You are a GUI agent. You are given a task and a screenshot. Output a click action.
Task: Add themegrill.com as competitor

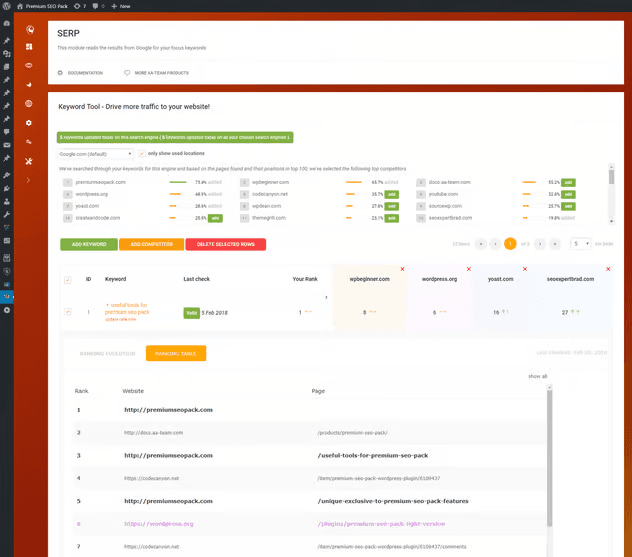tap(391, 218)
